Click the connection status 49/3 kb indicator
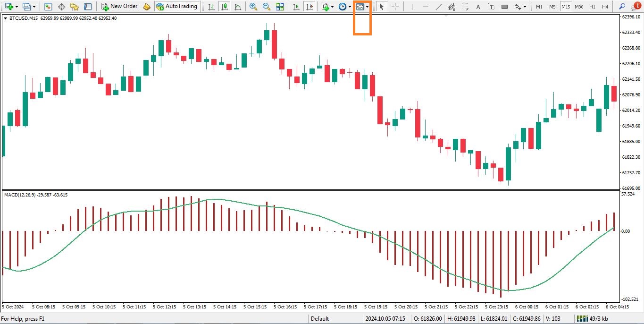 [x=593, y=319]
